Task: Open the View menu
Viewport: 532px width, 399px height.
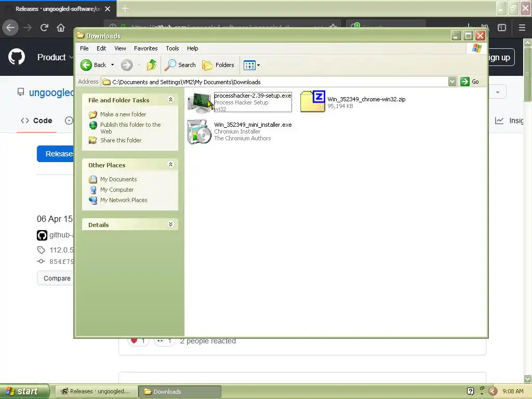Action: point(120,48)
